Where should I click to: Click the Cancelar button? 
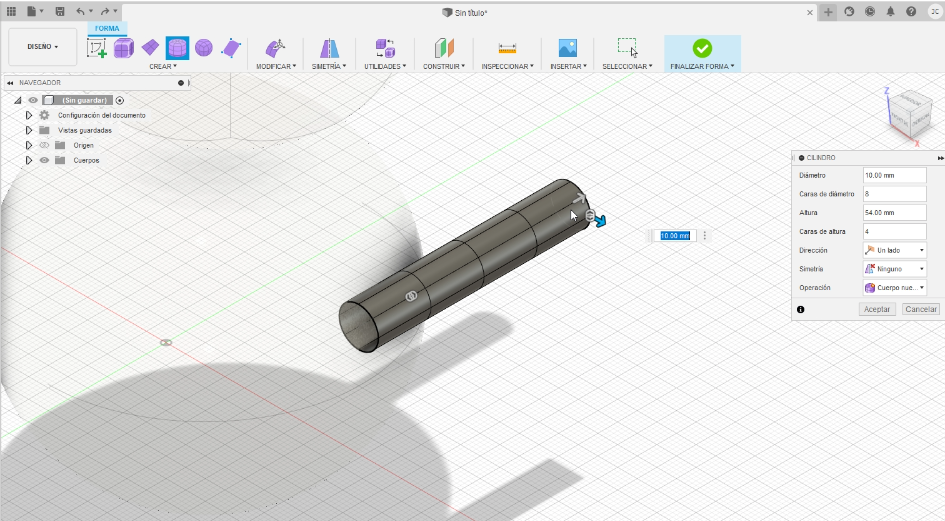click(x=921, y=309)
